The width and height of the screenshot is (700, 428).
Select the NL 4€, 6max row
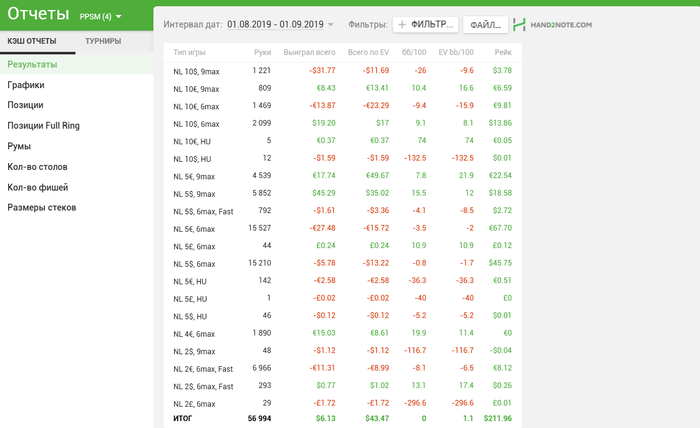point(342,333)
